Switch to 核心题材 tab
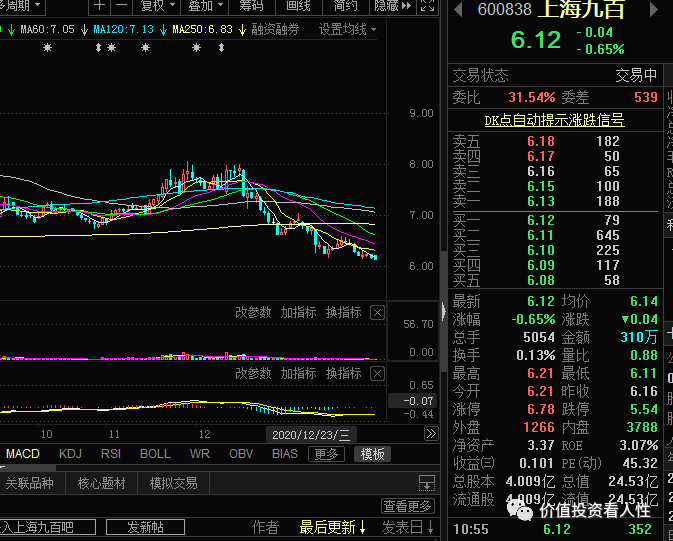 click(x=101, y=483)
